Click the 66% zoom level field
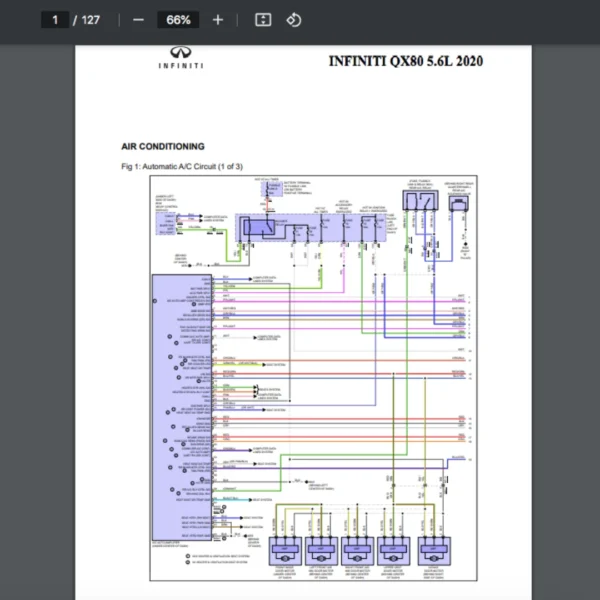 pos(178,20)
